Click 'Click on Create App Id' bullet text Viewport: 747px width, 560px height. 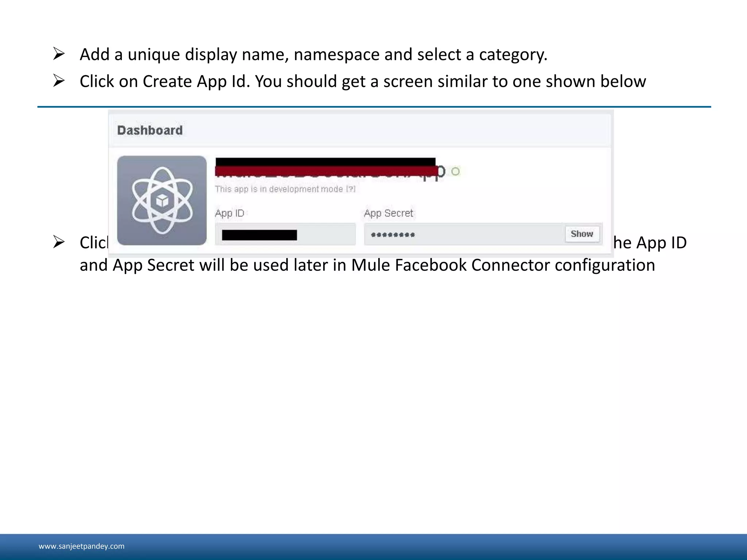point(363,81)
